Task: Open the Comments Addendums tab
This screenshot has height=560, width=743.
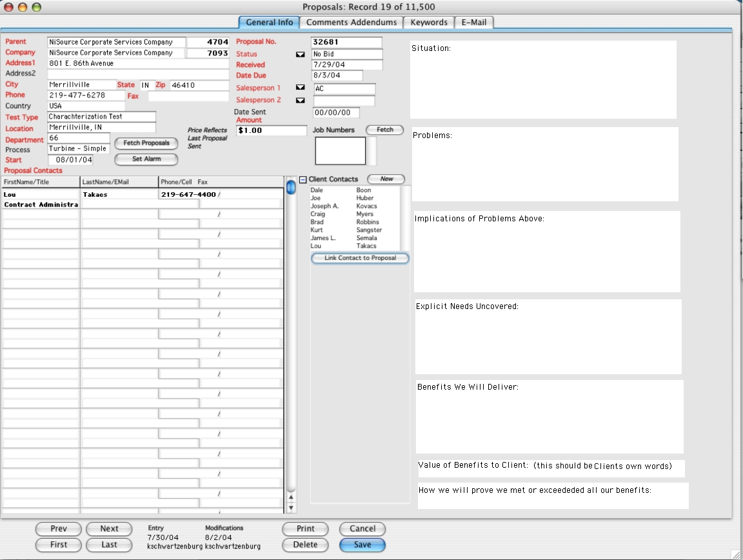Action: 351,23
